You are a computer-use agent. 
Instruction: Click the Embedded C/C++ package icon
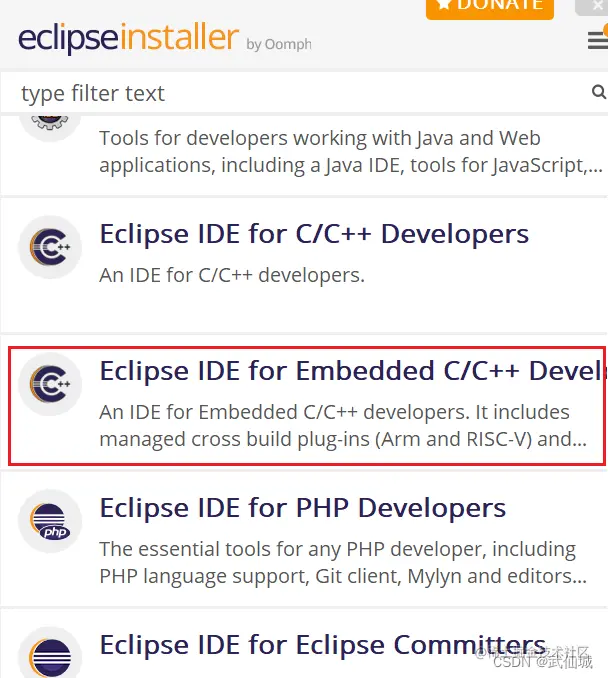point(50,384)
